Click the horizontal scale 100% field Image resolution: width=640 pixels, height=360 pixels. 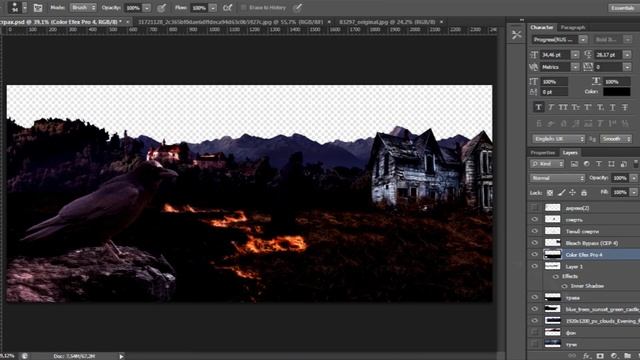tap(617, 82)
